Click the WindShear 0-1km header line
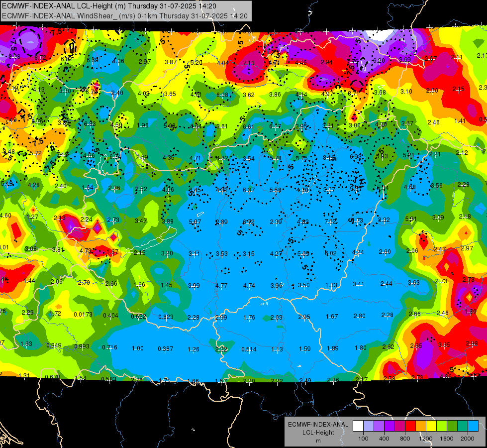This screenshot has height=448, width=487. pyautogui.click(x=125, y=16)
